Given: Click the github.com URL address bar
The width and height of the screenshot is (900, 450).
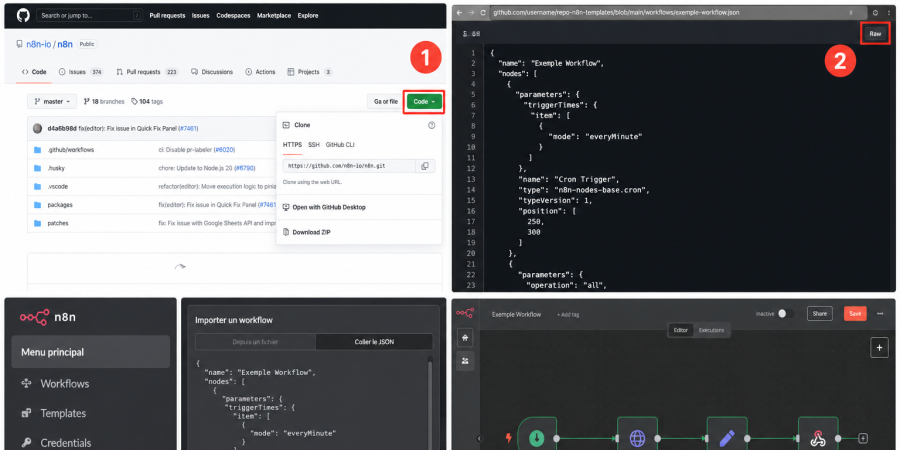Looking at the screenshot, I should tap(677, 12).
